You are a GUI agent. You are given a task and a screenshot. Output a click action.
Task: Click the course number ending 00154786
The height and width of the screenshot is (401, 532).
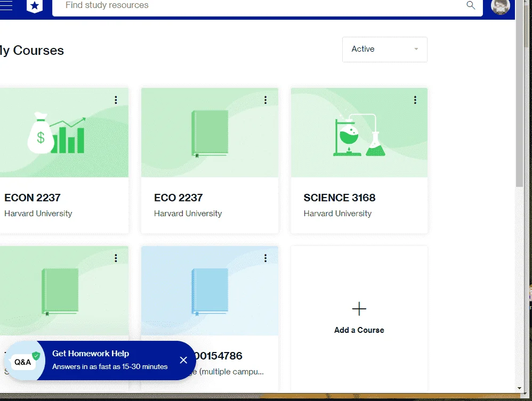[219, 356]
